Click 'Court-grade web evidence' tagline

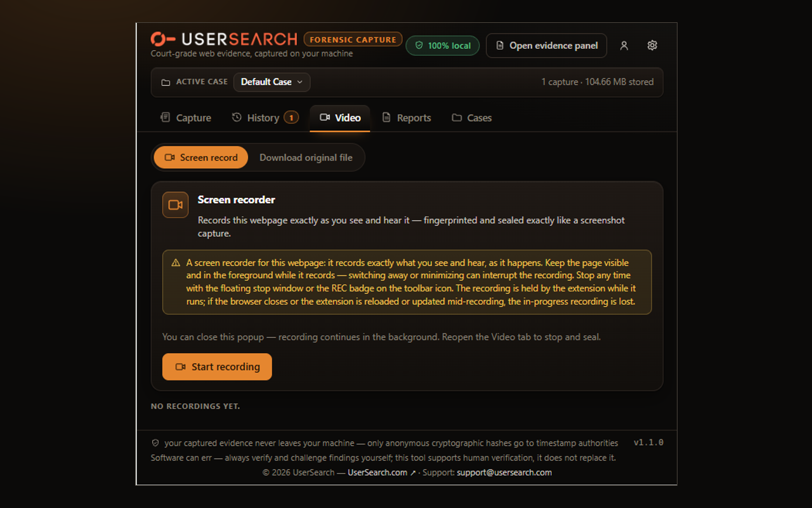(x=252, y=54)
